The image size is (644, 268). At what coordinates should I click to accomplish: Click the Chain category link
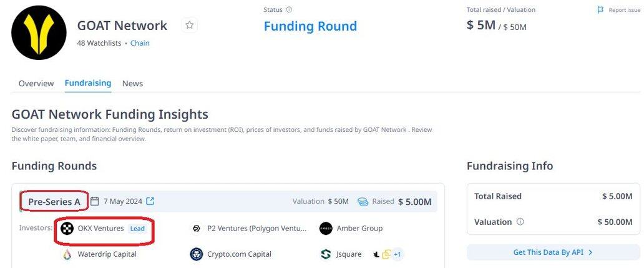pyautogui.click(x=140, y=42)
